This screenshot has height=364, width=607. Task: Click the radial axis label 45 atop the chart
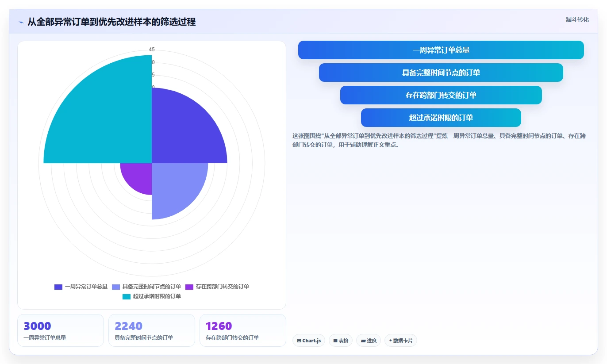[x=152, y=50]
